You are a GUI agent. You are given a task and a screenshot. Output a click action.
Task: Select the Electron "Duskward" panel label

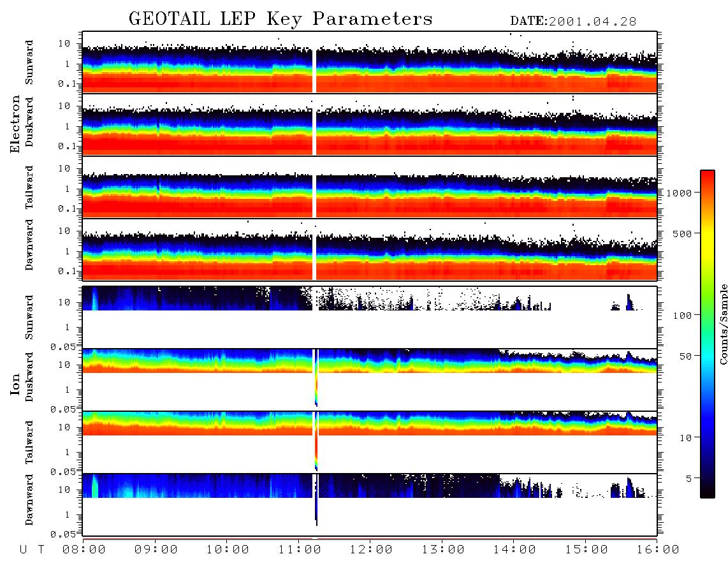pos(29,122)
